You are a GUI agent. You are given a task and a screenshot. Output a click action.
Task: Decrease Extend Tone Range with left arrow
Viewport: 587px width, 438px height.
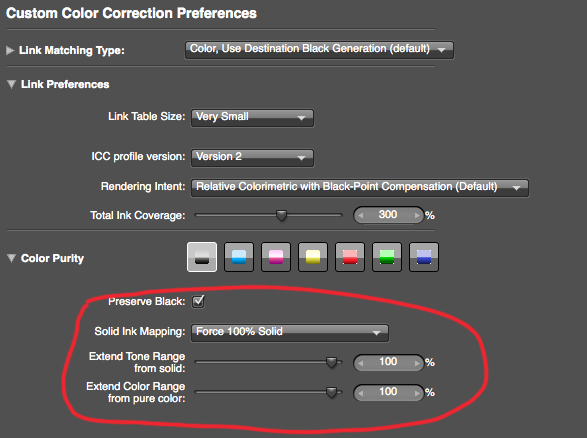point(361,363)
